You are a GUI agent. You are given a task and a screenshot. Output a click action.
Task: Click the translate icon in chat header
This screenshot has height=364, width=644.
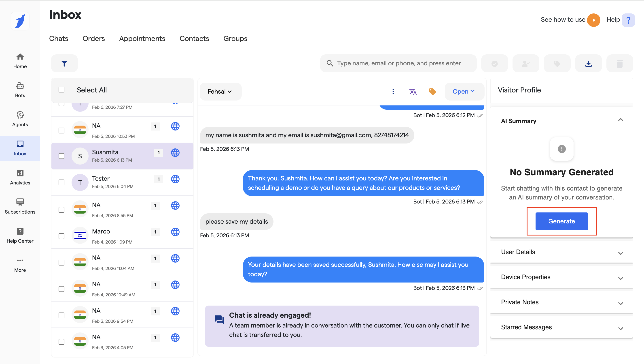413,92
